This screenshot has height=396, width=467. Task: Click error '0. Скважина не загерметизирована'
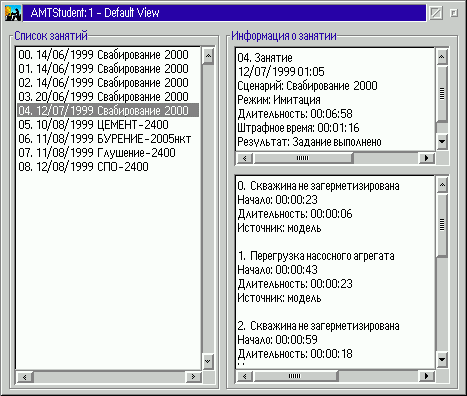click(x=318, y=186)
